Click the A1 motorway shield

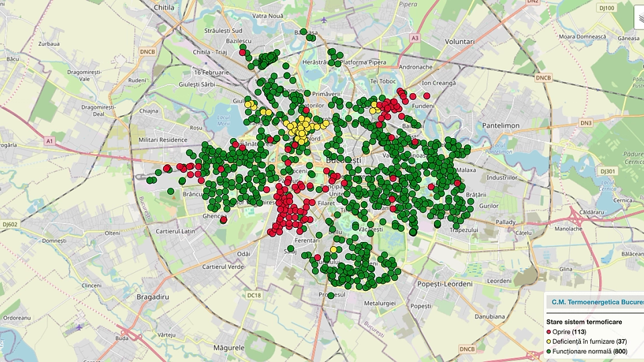49,141
